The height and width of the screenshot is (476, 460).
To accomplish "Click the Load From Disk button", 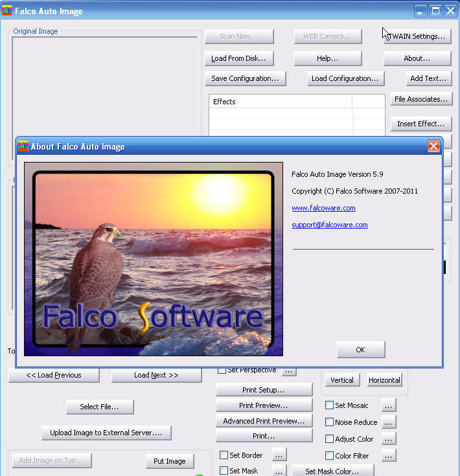I will (x=239, y=58).
